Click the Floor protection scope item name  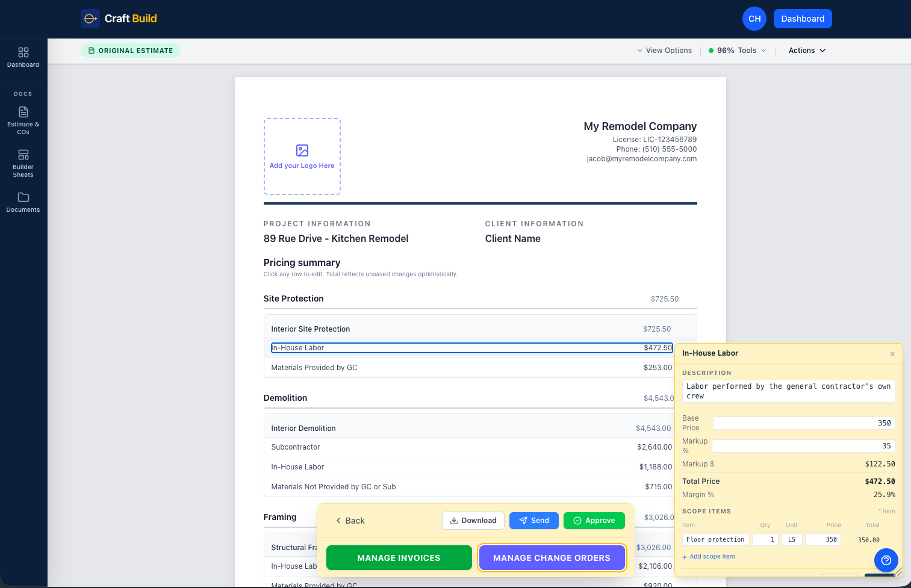coord(716,540)
